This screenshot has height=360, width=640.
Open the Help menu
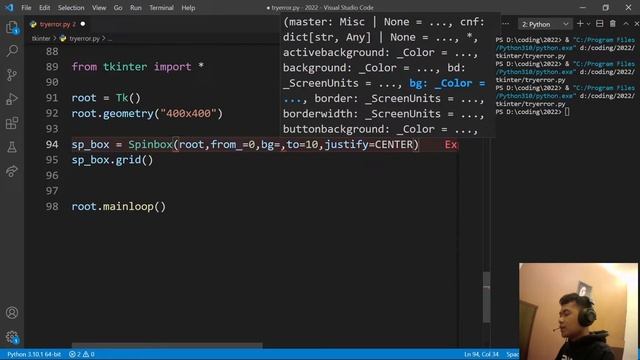[x=188, y=8]
